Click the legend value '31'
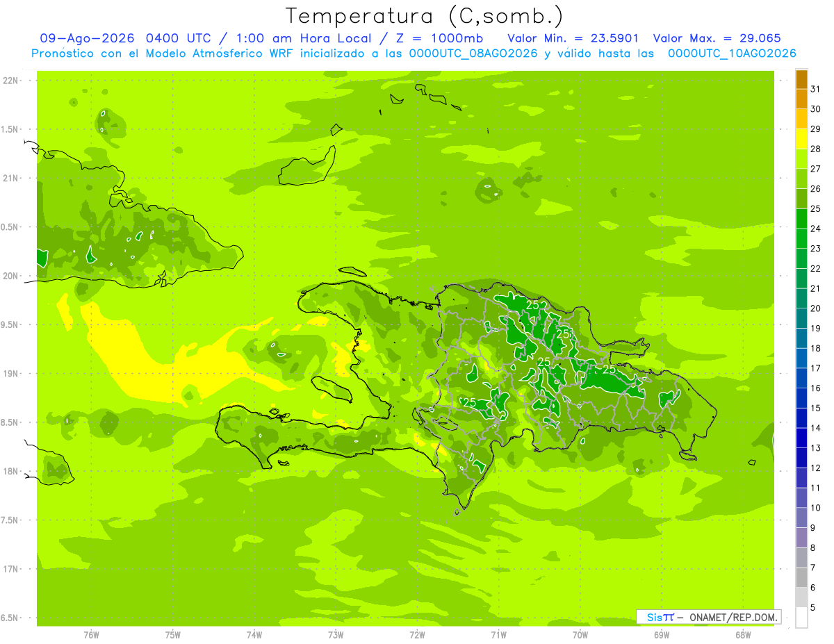834x644 pixels. (x=816, y=89)
